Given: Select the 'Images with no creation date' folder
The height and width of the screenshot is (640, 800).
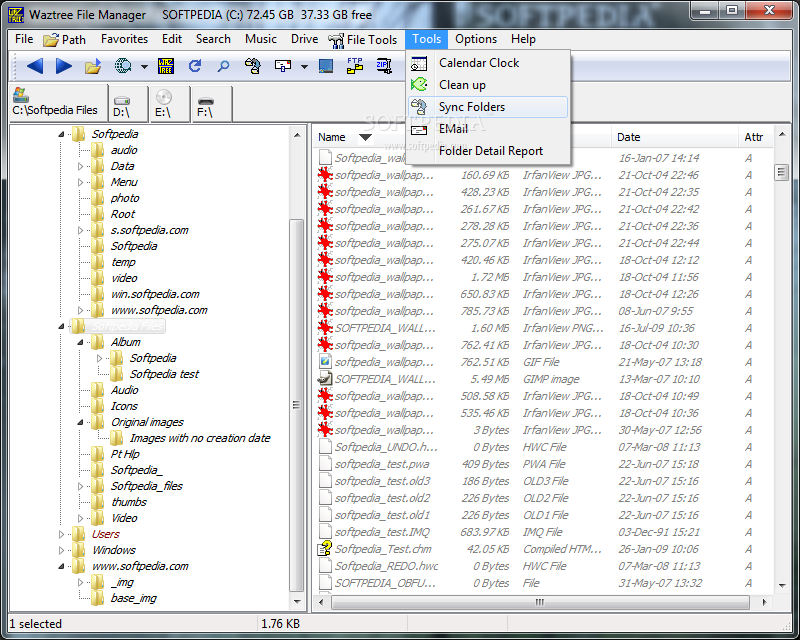Looking at the screenshot, I should 200,438.
